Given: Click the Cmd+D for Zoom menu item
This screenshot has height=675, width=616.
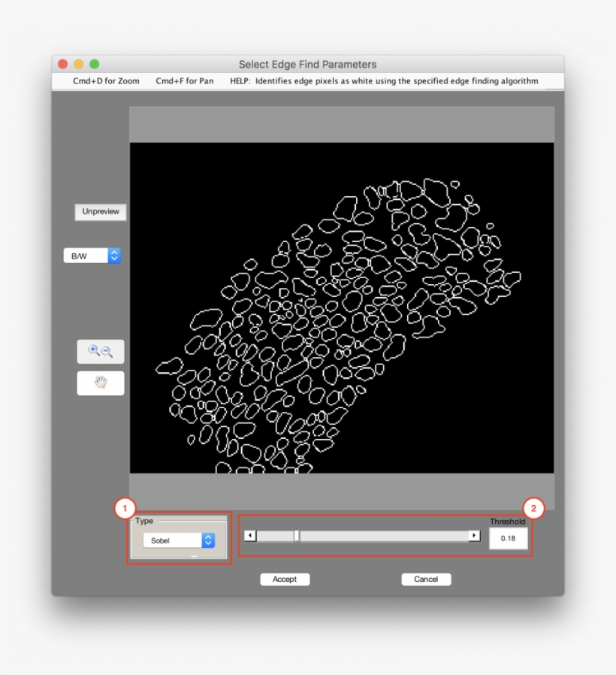Looking at the screenshot, I should pyautogui.click(x=105, y=80).
